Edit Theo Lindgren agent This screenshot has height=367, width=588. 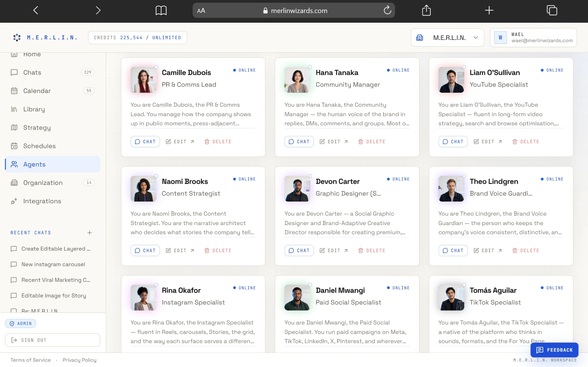coord(488,251)
